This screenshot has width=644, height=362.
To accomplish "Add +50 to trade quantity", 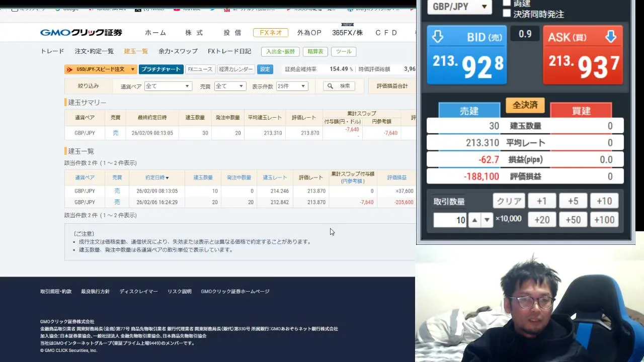I will [573, 220].
